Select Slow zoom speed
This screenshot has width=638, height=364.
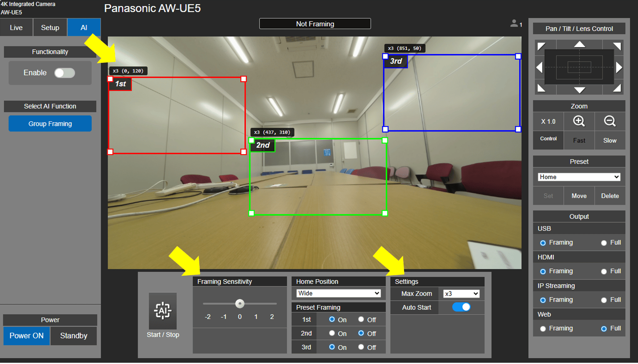610,140
